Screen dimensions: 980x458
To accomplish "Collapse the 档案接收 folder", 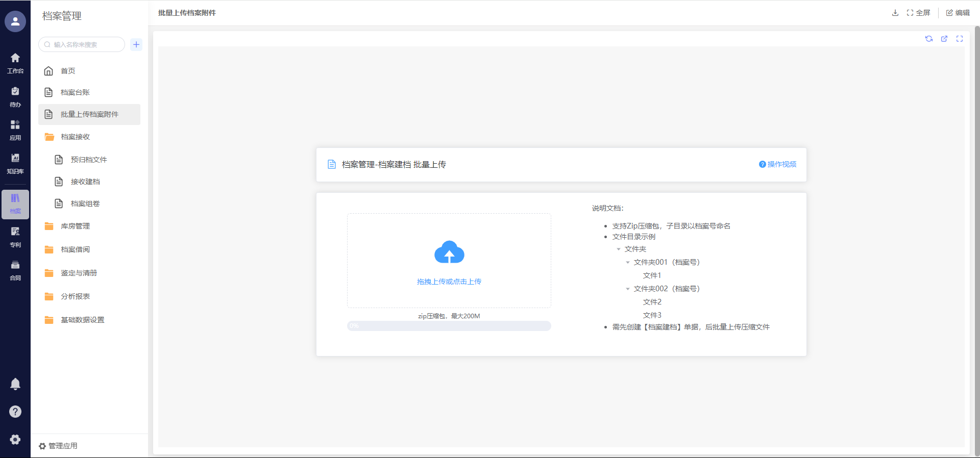I will [75, 137].
